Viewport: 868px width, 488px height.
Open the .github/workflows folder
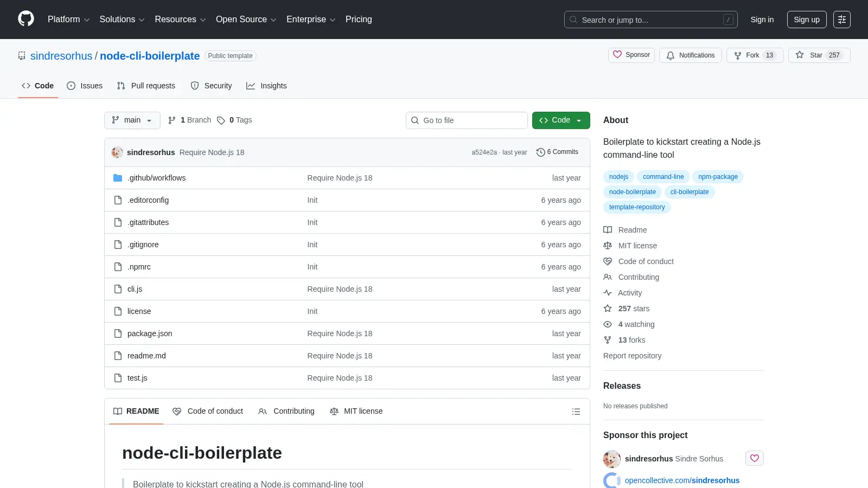(x=156, y=178)
